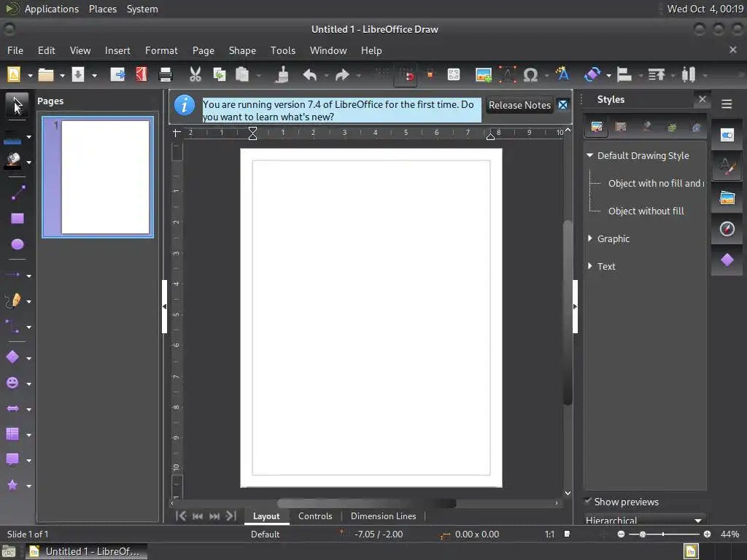Screen dimensions: 747x560
Task: Open the Places system menu
Action: pos(102,9)
